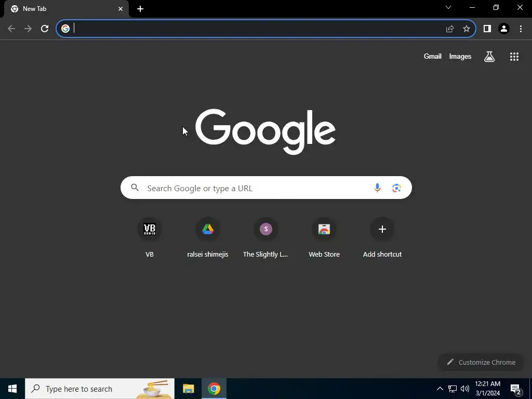Reload the page with the refresh icon

[x=45, y=29]
